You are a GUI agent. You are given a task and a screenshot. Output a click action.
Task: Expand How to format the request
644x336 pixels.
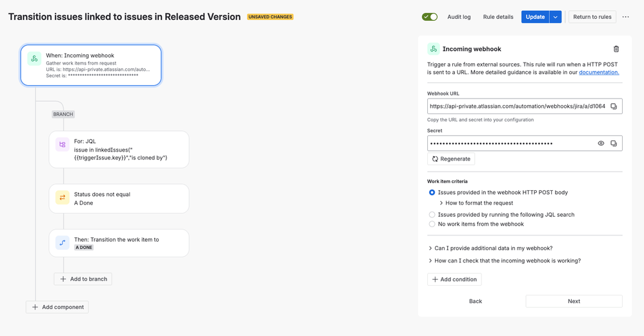click(x=476, y=203)
